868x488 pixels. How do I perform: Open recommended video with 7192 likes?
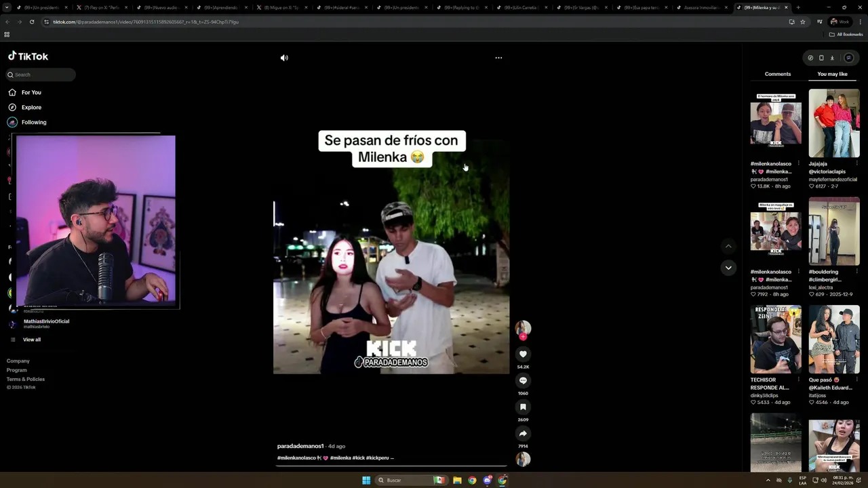coord(776,231)
